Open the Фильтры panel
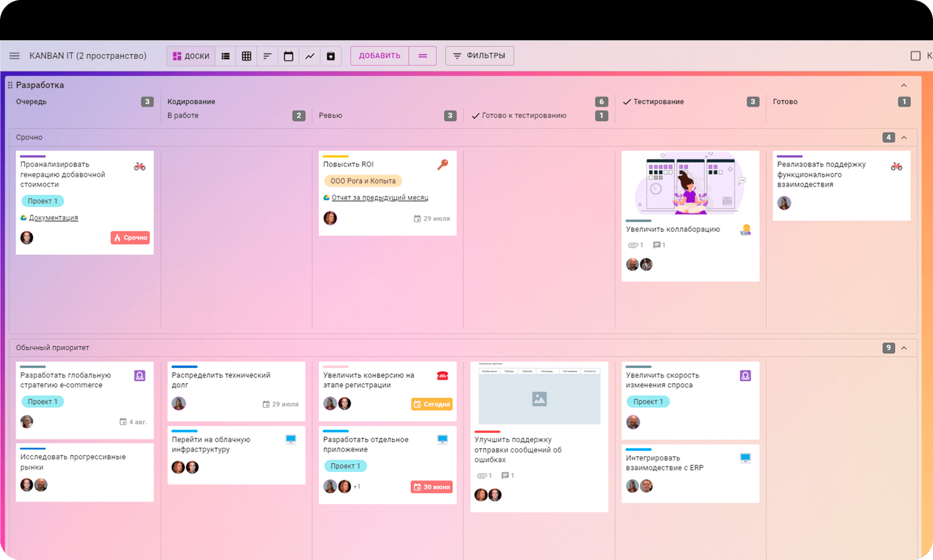The width and height of the screenshot is (933, 560). [x=479, y=56]
